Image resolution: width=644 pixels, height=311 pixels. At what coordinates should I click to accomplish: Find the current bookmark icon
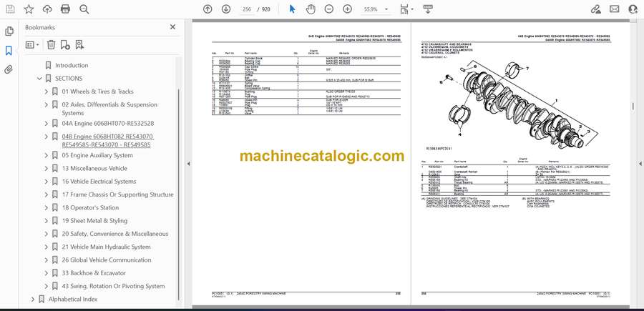pos(79,45)
